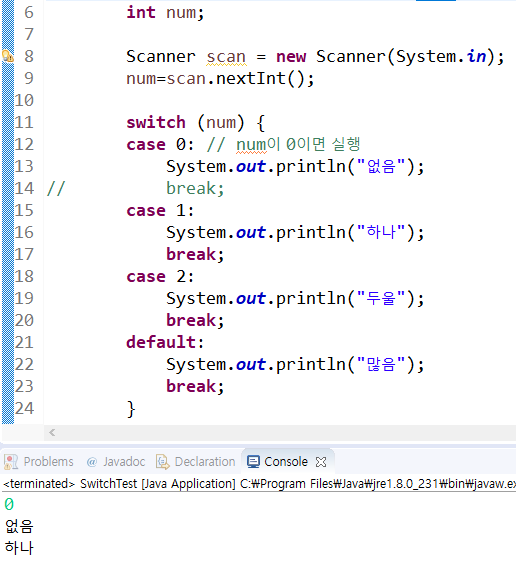The width and height of the screenshot is (516, 563).
Task: Click the console output '하나'
Action: pyautogui.click(x=19, y=548)
